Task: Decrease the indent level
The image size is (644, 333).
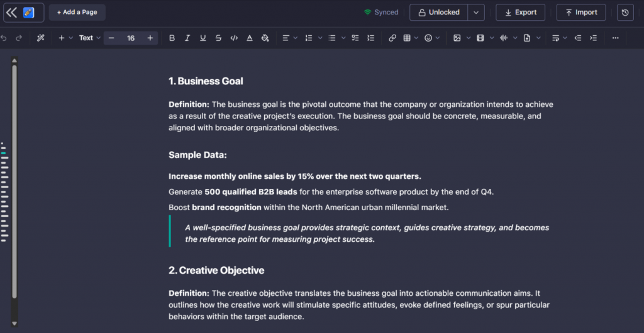Action: tap(578, 38)
